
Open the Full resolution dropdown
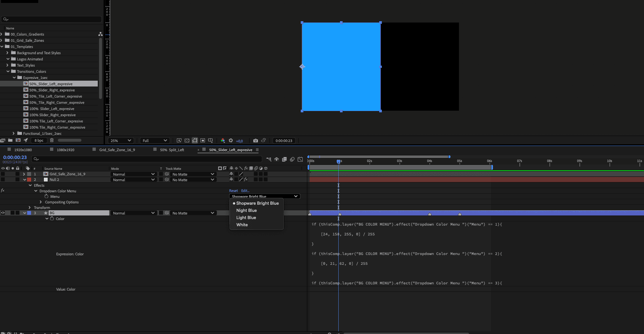coord(155,141)
